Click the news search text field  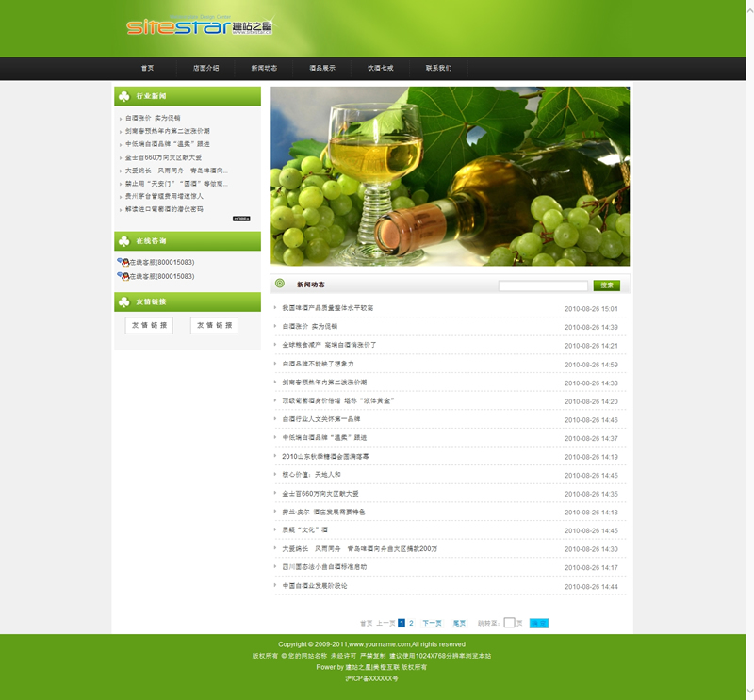pyautogui.click(x=543, y=285)
